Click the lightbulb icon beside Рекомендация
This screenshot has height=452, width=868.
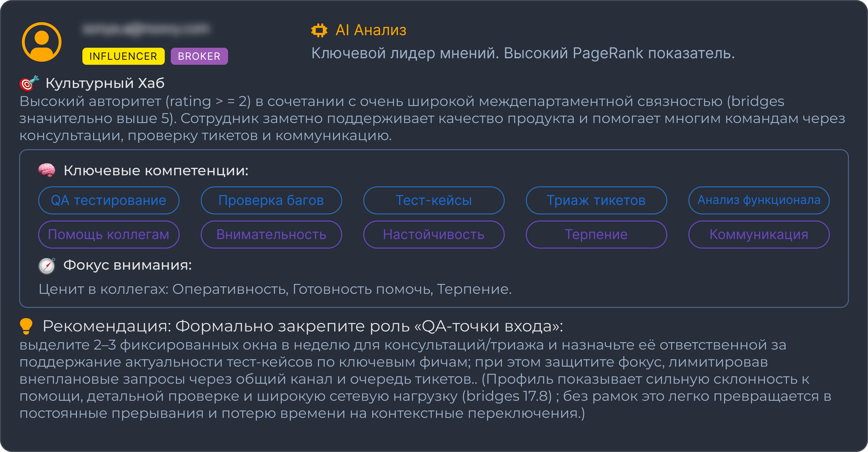tap(26, 326)
